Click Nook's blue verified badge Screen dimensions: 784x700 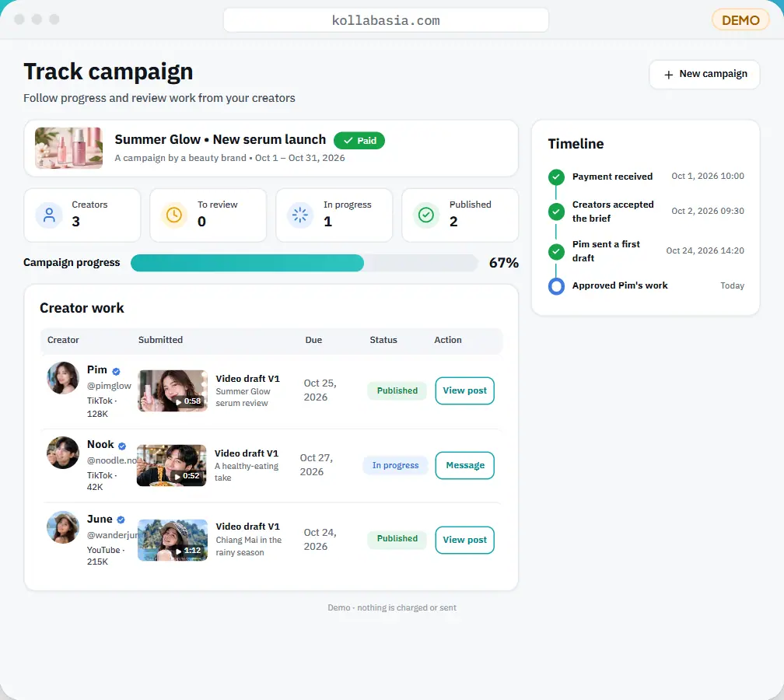click(x=122, y=446)
